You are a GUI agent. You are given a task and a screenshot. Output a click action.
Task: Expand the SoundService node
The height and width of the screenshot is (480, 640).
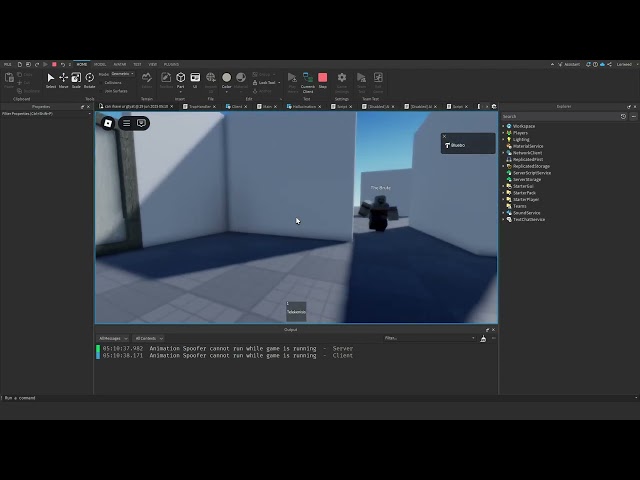point(503,213)
